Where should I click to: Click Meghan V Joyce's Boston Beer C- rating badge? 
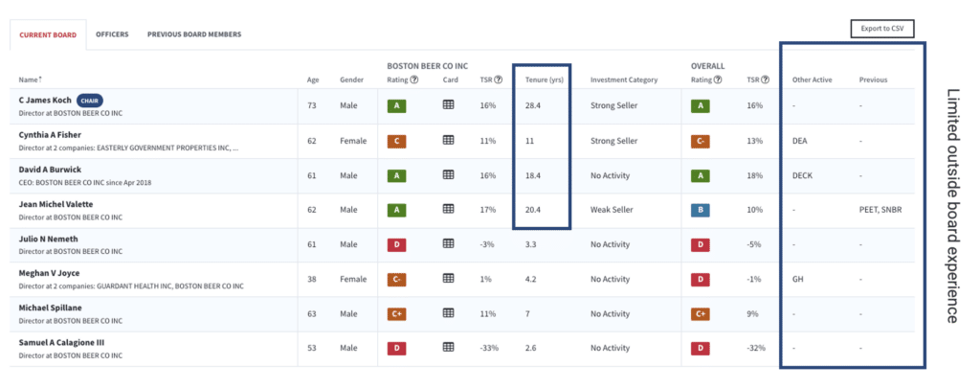click(397, 279)
